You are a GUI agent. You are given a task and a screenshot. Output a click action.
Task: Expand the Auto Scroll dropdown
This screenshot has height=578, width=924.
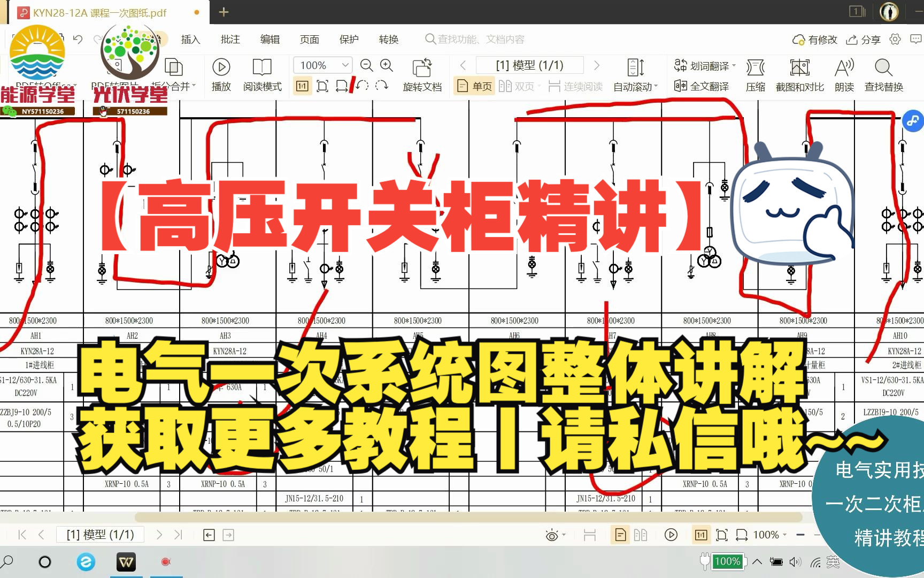tap(656, 86)
